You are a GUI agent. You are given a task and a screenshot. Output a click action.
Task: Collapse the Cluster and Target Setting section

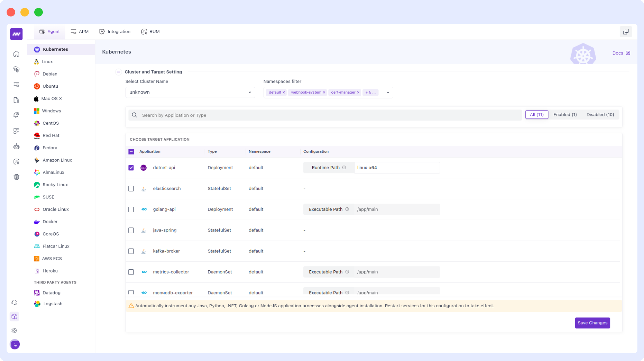(119, 72)
